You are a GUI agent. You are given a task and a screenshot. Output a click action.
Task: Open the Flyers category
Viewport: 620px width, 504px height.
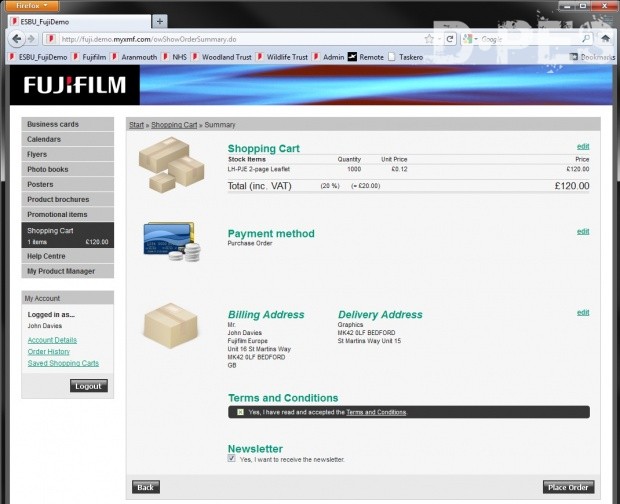[68, 154]
